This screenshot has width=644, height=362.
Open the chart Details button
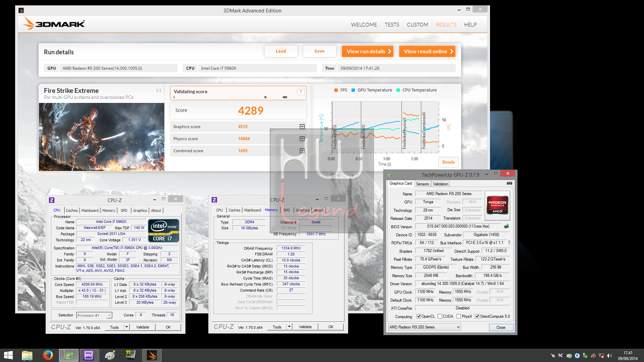448,162
